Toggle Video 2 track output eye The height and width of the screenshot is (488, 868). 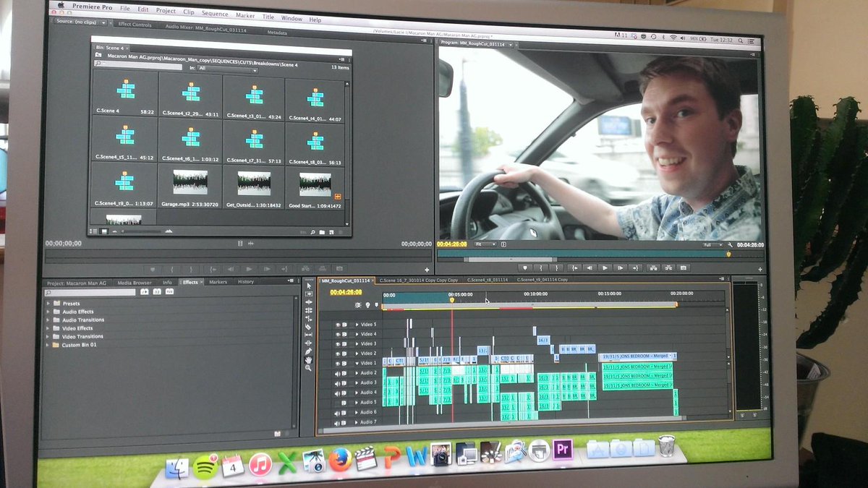click(338, 354)
